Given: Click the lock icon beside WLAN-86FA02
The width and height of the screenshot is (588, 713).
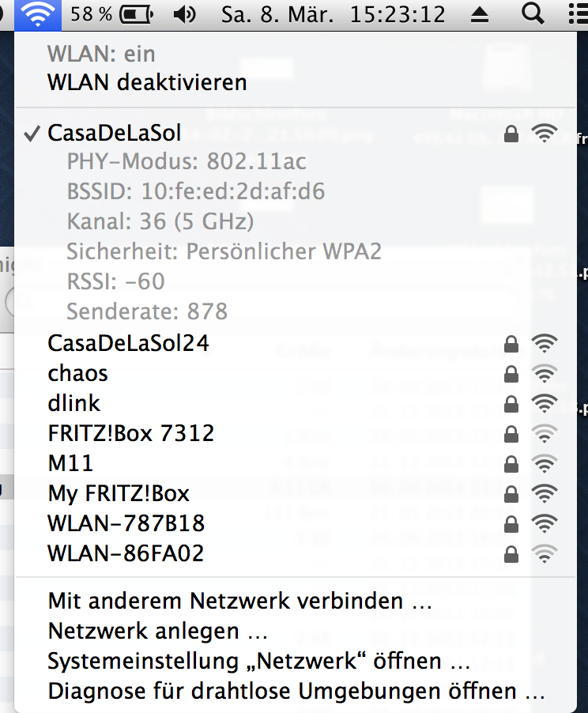Looking at the screenshot, I should click(511, 554).
